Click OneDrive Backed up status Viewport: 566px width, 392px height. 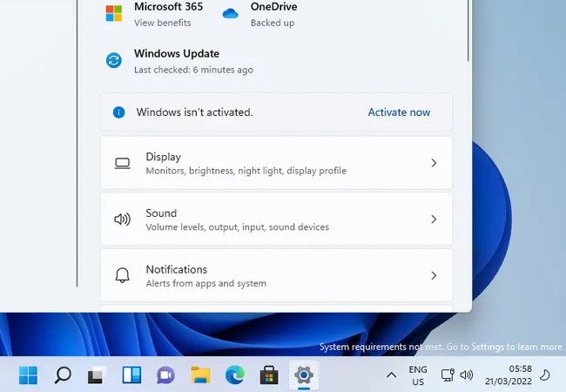tap(273, 23)
